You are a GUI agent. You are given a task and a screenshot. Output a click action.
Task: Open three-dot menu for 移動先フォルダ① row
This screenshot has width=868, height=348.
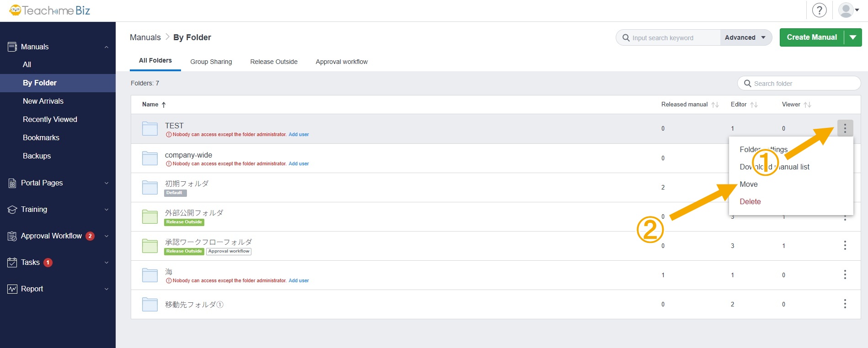click(x=845, y=304)
